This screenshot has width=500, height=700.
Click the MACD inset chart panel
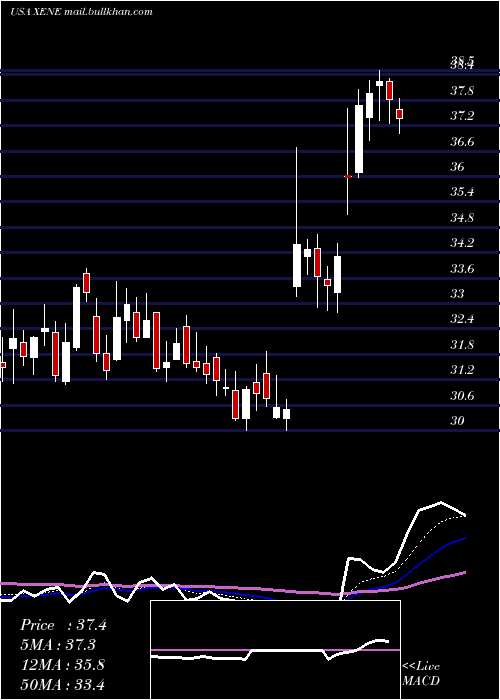point(275,650)
